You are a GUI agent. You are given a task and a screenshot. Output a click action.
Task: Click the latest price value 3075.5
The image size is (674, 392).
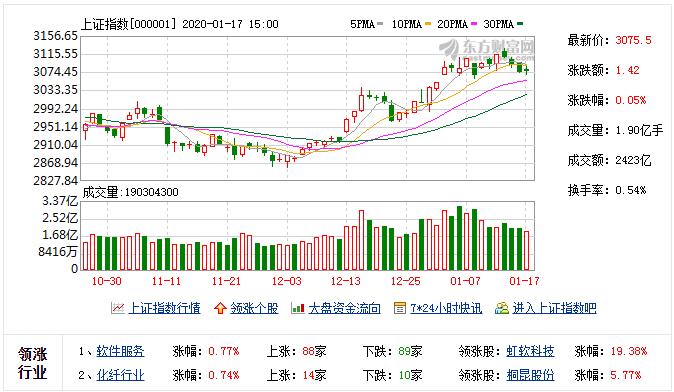633,40
